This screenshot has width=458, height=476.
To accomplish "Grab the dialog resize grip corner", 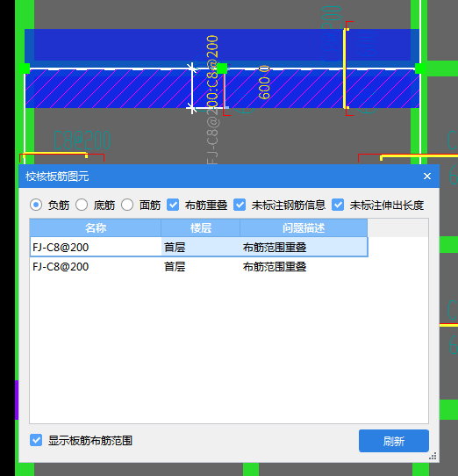I will 433,457.
